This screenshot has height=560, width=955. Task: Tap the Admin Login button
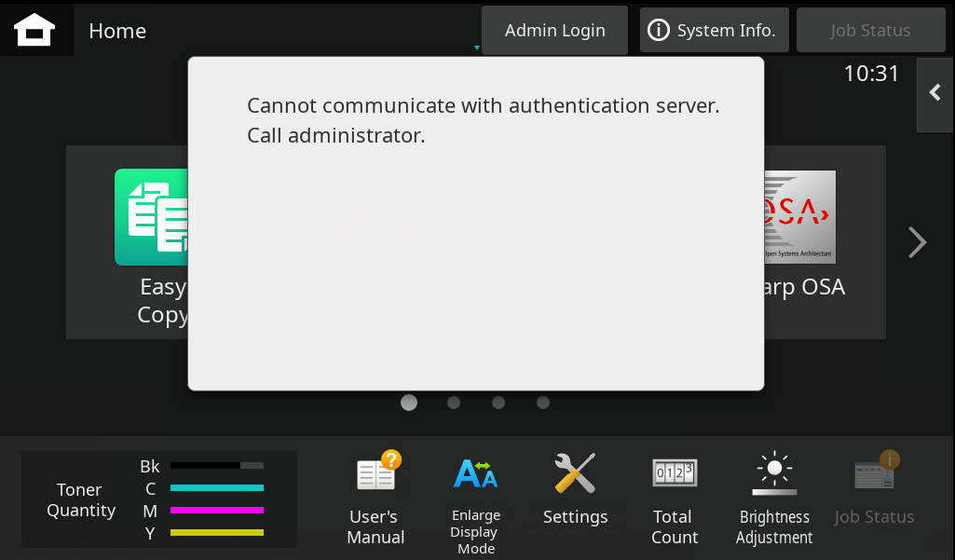pos(553,29)
